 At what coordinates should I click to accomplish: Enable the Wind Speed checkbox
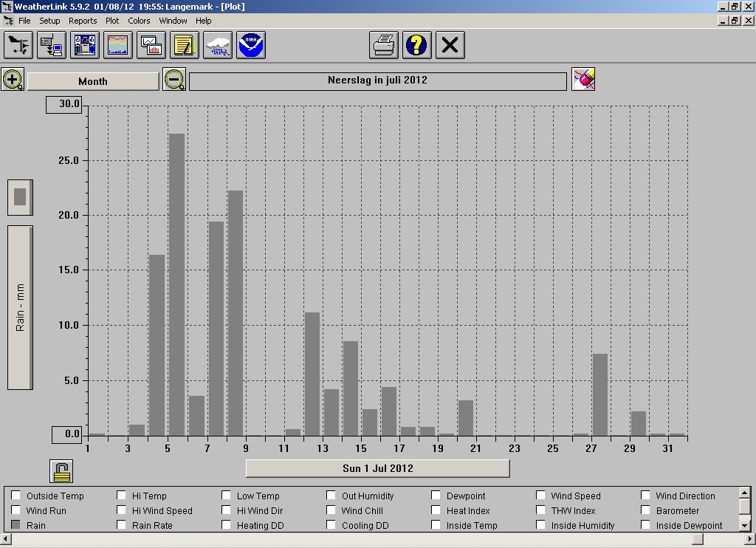tap(540, 496)
